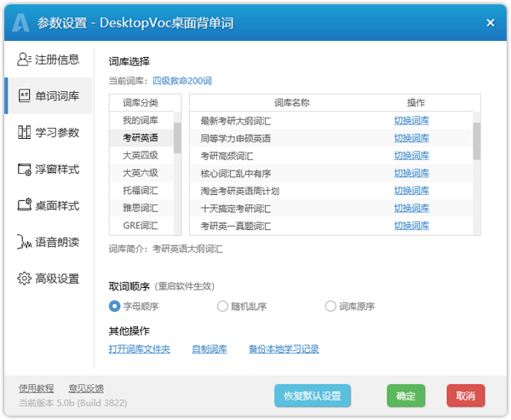
Task: Click 切换词库 for 考研英一真题词汇
Action: pos(411,226)
